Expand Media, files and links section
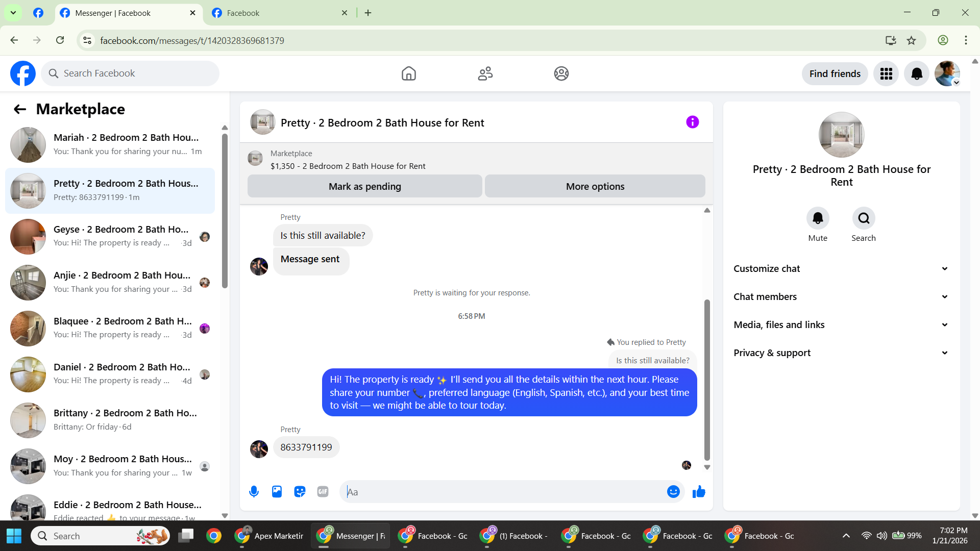 pyautogui.click(x=841, y=325)
